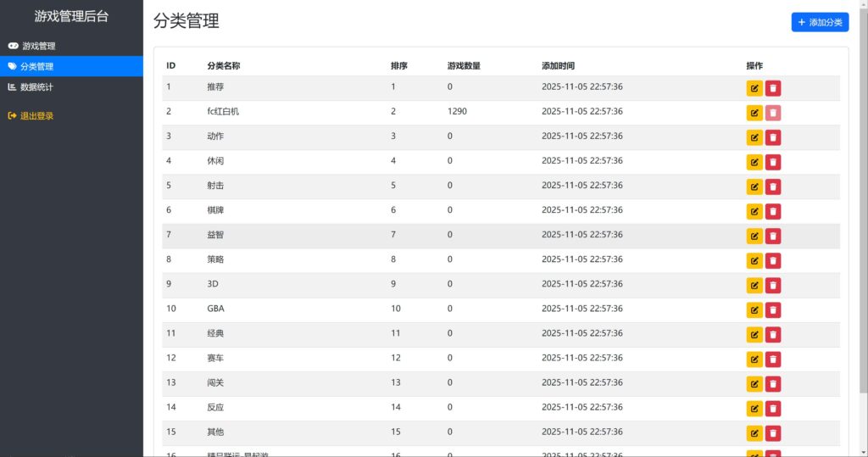Click the edit icon for the 推荐 category

tap(754, 88)
